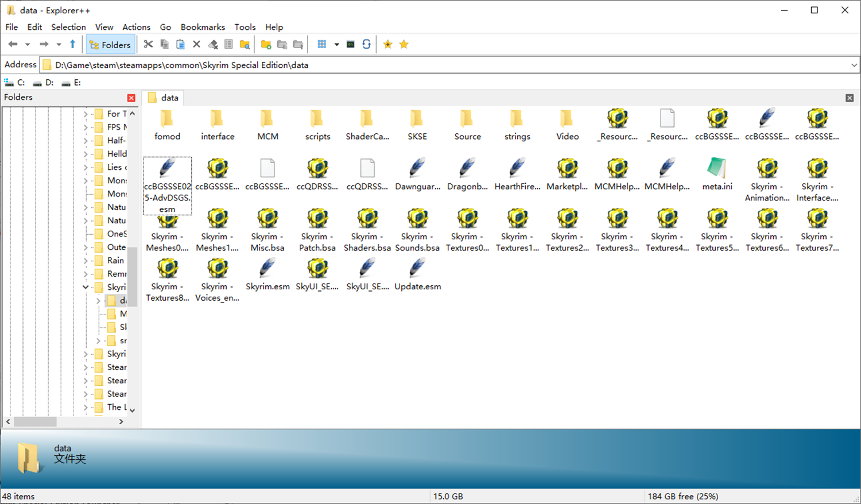The height and width of the screenshot is (504, 861).
Task: Open the Go menu
Action: tap(165, 27)
